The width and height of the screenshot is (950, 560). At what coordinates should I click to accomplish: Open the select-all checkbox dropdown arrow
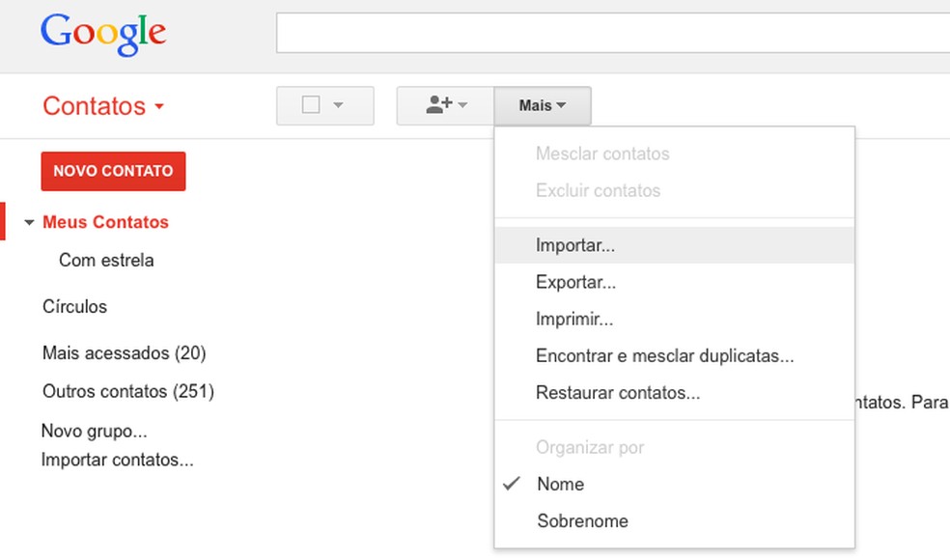tap(339, 105)
